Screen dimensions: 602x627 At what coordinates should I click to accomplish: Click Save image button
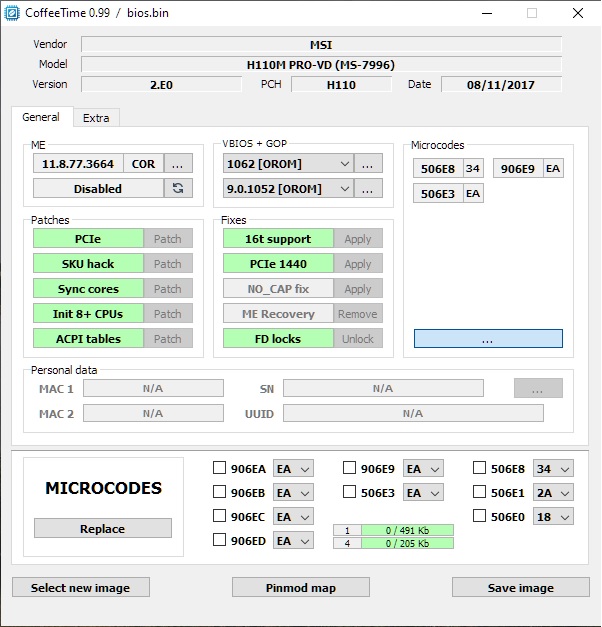521,587
